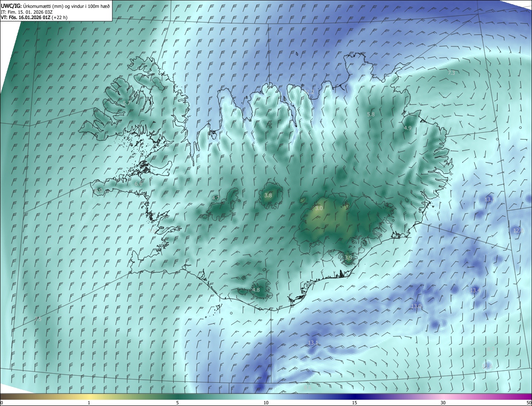Click the 13.1 value south of Iceland
532x406 pixels.
tap(313, 343)
